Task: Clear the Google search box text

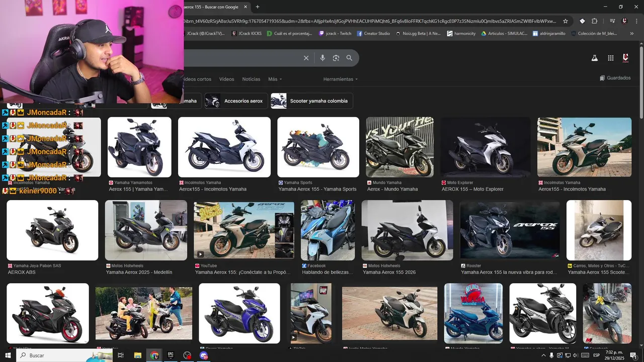Action: pos(306,58)
